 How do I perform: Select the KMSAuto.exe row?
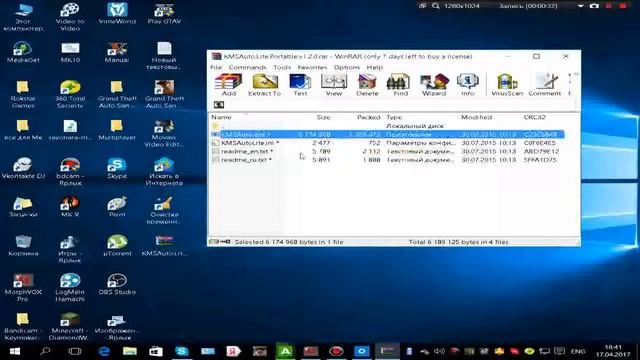pyautogui.click(x=387, y=134)
